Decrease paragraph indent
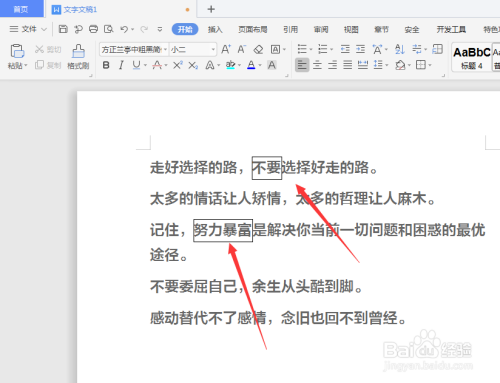500x383 pixels. (x=345, y=49)
